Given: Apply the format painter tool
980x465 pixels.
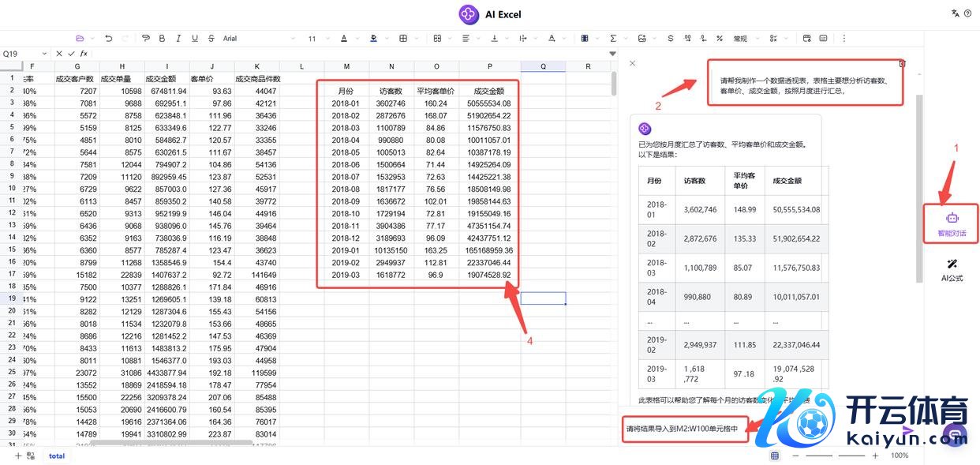Looking at the screenshot, I should coord(145,38).
